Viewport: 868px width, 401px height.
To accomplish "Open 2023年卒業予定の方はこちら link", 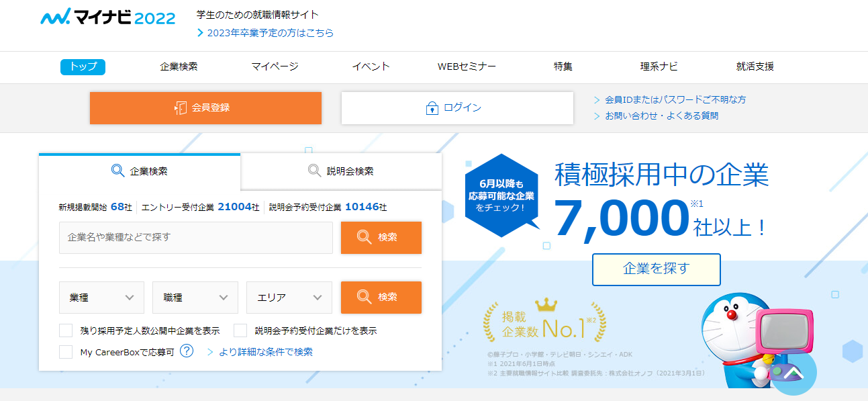I will [271, 33].
